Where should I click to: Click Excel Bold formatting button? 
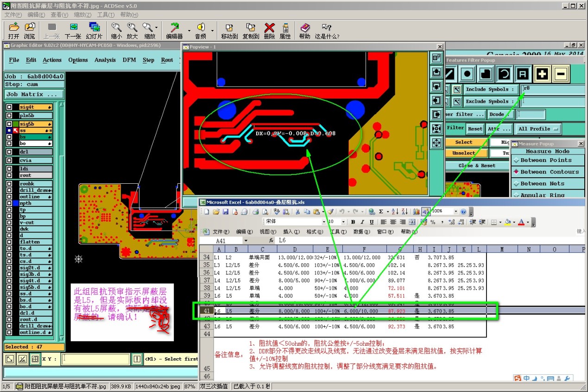tap(353, 222)
